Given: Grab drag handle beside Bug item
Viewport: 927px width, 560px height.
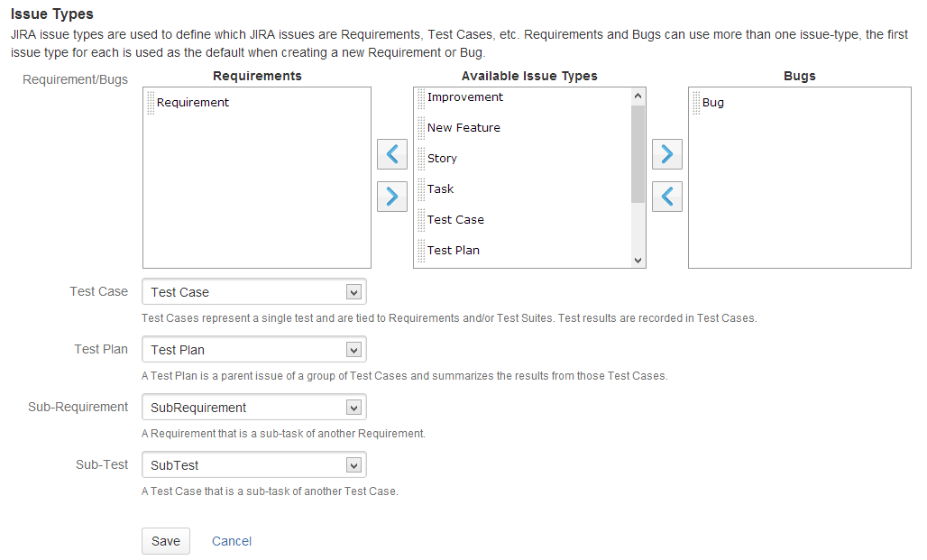Looking at the screenshot, I should [x=696, y=104].
